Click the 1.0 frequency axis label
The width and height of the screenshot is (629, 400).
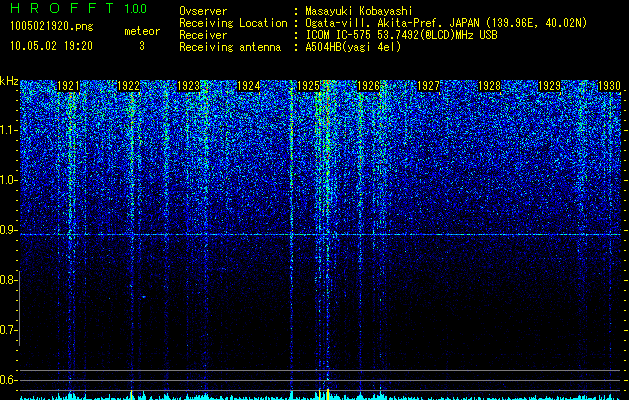[x=9, y=180]
